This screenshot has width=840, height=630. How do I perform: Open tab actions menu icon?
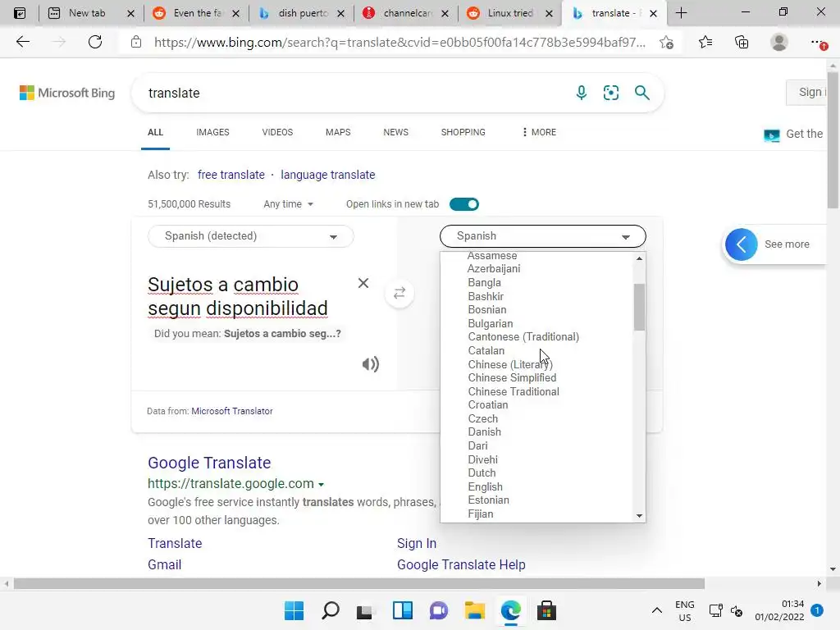pyautogui.click(x=20, y=13)
